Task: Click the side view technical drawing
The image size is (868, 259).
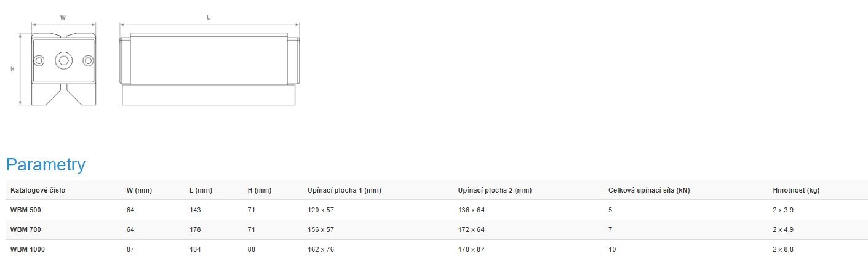Action: click(x=209, y=69)
